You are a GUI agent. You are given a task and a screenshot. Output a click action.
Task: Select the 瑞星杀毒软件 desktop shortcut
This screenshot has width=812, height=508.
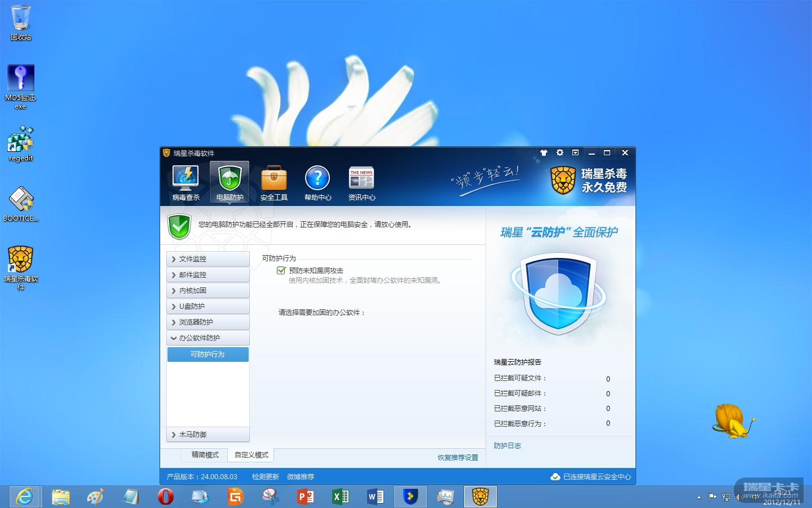[x=21, y=268]
